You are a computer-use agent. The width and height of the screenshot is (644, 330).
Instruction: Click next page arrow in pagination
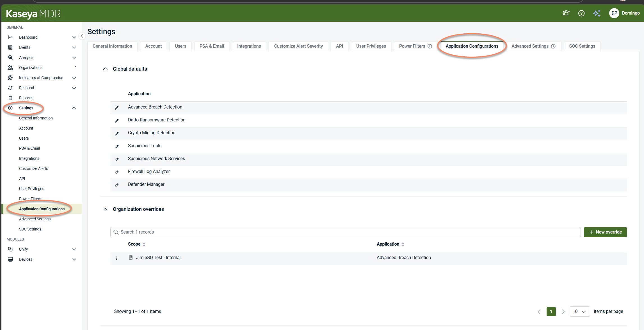pos(563,311)
